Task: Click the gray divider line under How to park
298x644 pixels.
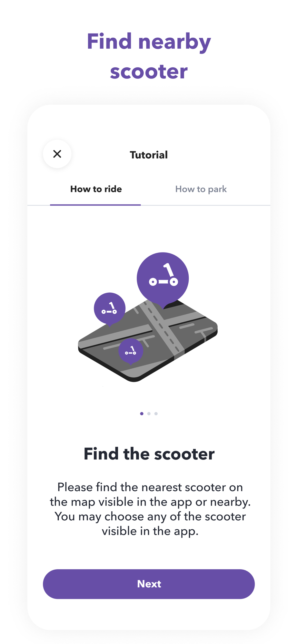Action: [205, 205]
